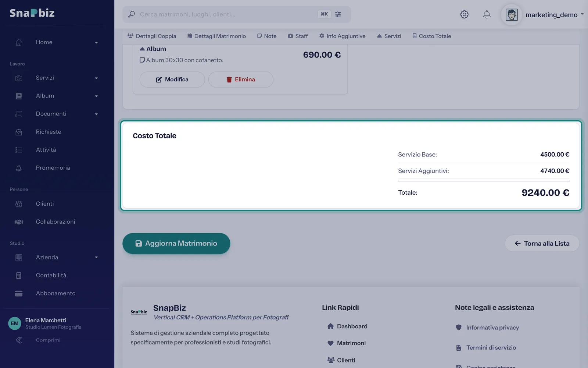Image resolution: width=588 pixels, height=368 pixels.
Task: Click the Attività list icon
Action: pyautogui.click(x=19, y=150)
